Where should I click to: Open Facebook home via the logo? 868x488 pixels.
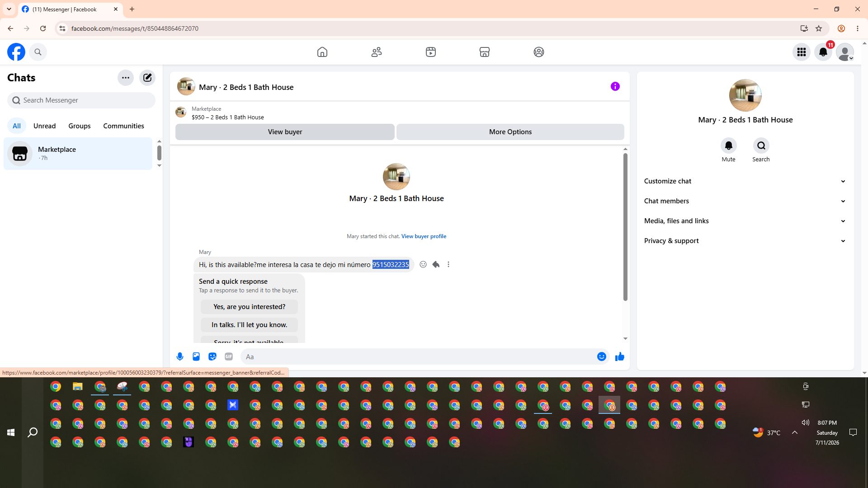point(16,52)
